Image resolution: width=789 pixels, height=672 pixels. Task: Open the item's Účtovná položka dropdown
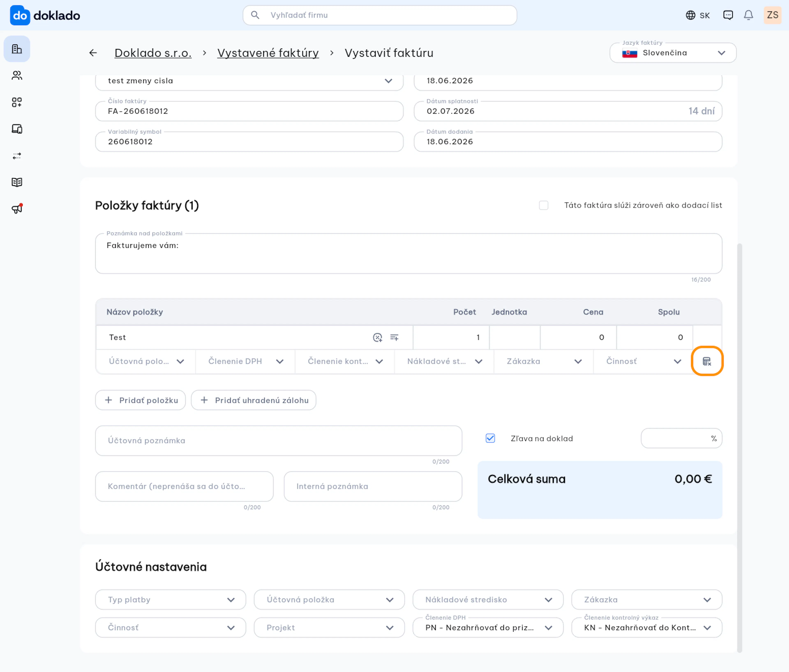(x=146, y=361)
